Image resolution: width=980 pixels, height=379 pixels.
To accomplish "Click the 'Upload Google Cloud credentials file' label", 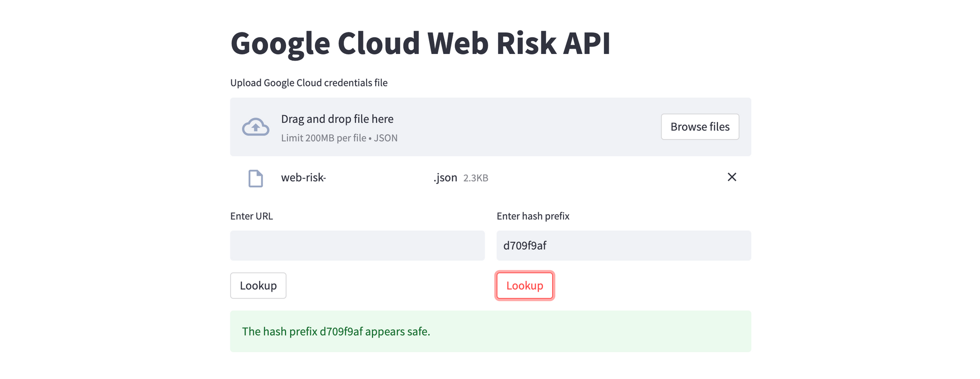I will point(309,83).
